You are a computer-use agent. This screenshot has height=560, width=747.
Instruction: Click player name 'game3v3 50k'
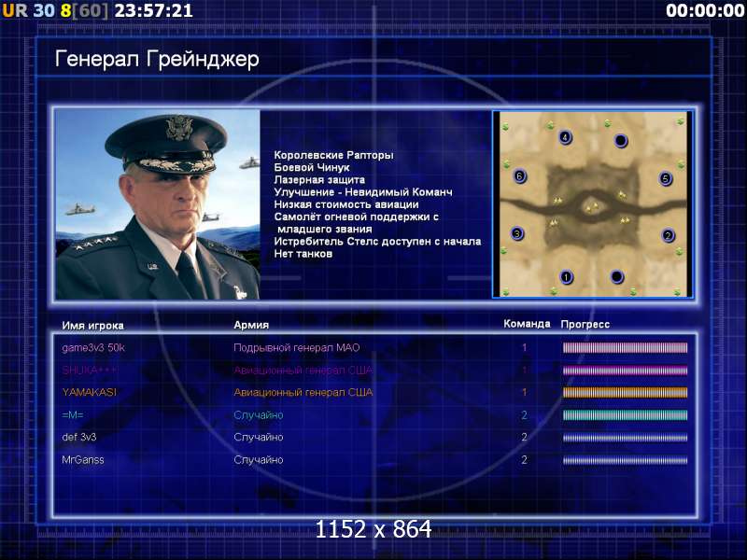click(93, 347)
